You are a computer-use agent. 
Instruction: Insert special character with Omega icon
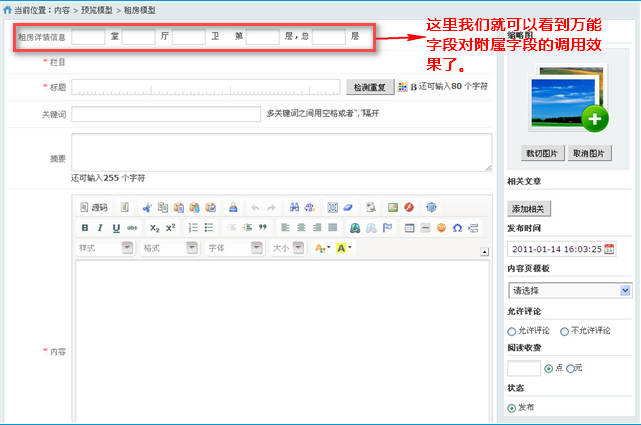(457, 228)
